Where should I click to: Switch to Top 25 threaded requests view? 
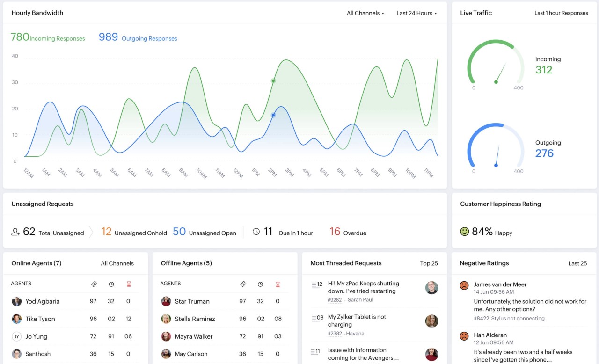point(429,263)
